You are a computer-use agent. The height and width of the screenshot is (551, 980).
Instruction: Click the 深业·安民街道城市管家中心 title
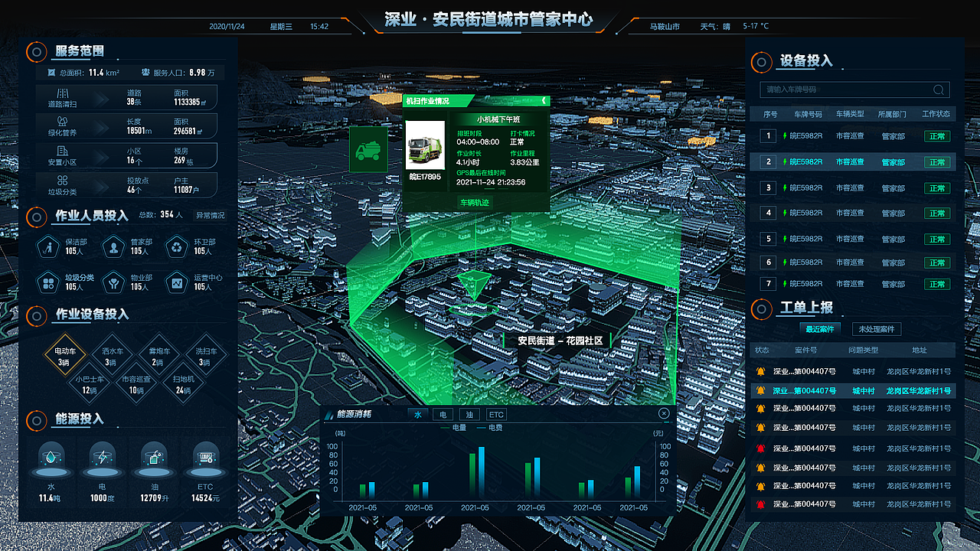[x=488, y=19]
